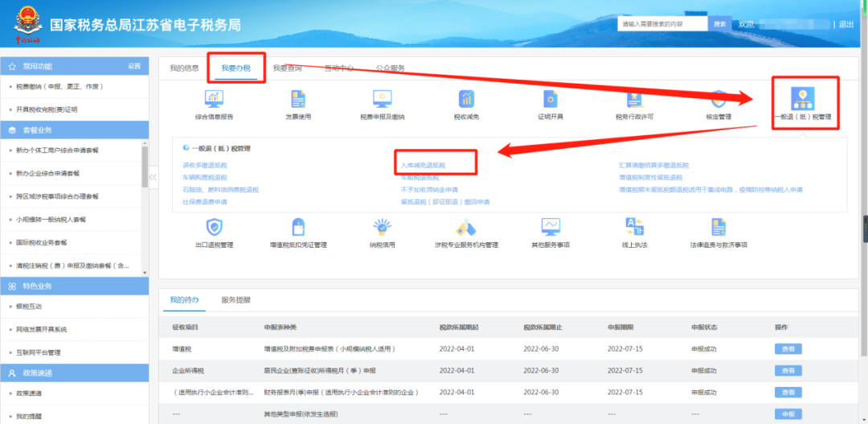Click the search input field
The width and height of the screenshot is (868, 424).
(x=662, y=24)
